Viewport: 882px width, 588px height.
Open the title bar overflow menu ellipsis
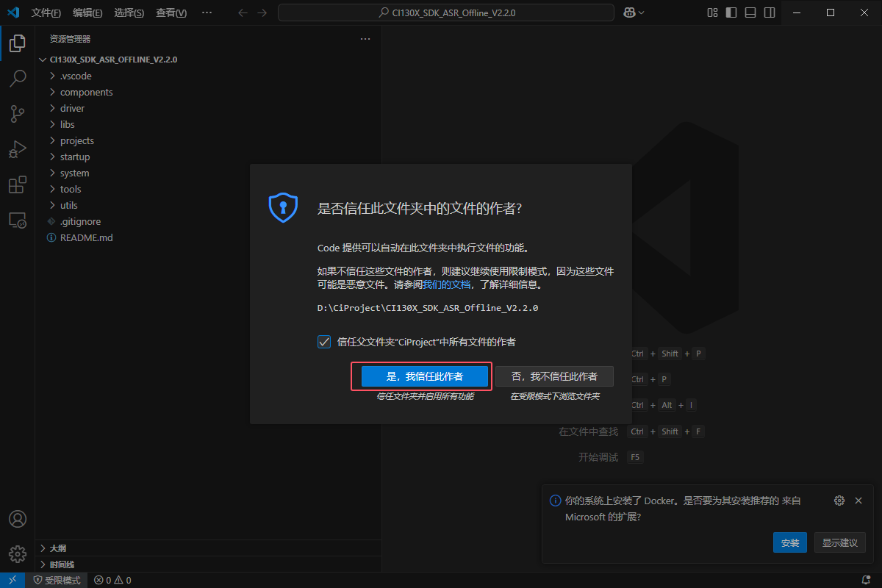(x=207, y=12)
